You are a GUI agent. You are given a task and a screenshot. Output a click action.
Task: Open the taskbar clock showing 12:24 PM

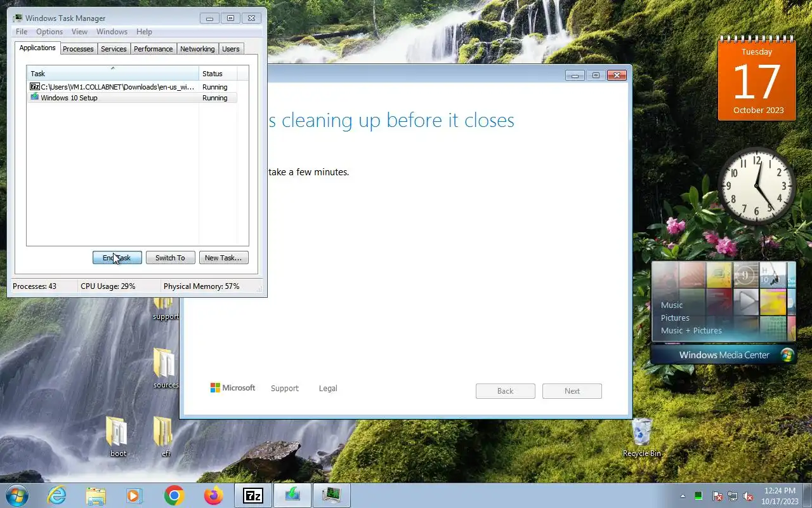(x=780, y=496)
